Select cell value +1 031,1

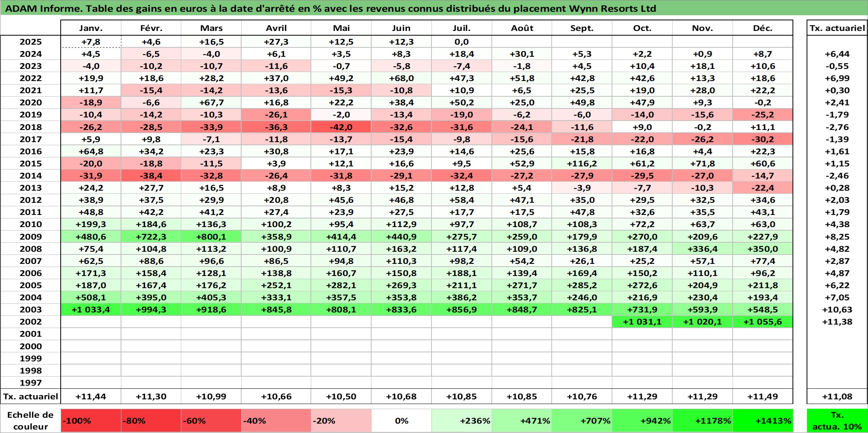[642, 321]
